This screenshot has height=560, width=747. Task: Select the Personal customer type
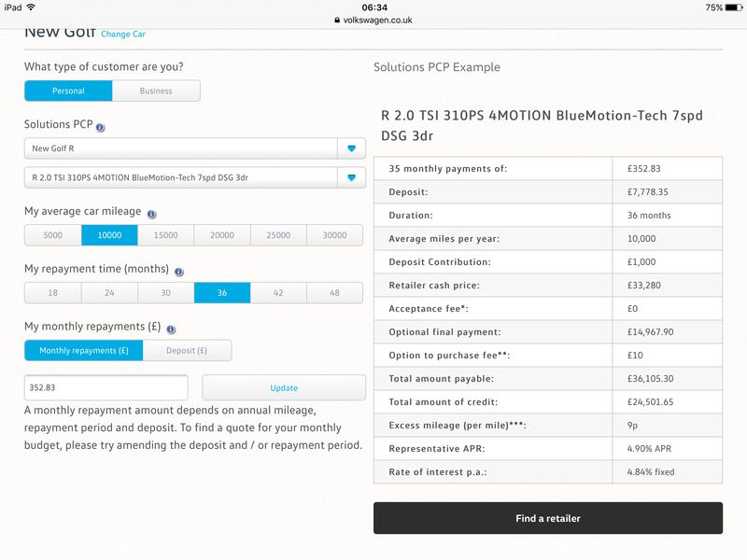coord(68,91)
